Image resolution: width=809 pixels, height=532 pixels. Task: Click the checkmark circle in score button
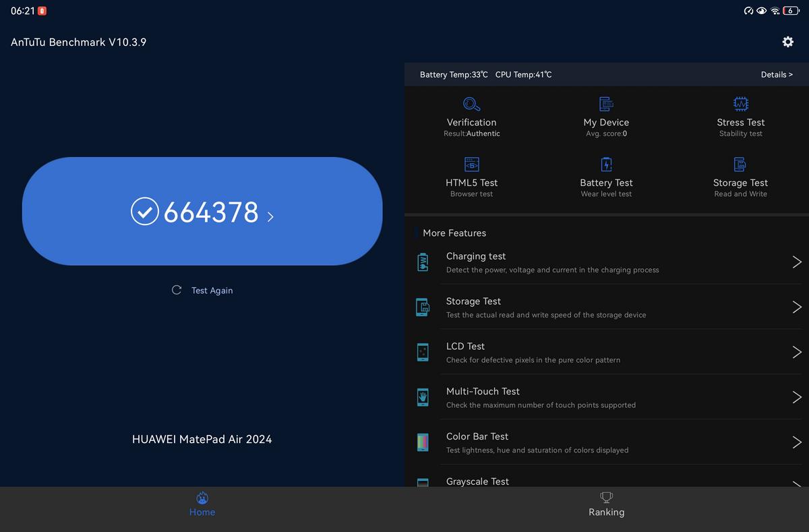point(144,212)
